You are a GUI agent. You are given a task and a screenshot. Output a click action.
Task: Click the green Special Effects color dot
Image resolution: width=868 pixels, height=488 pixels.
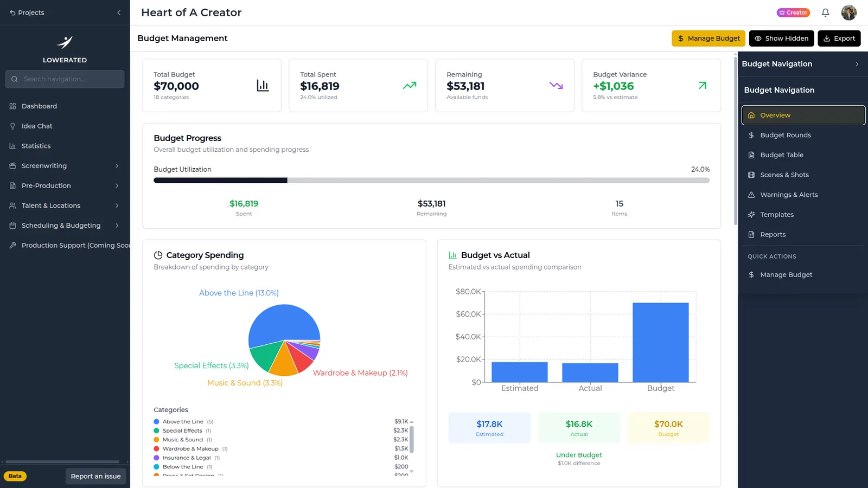(x=157, y=431)
